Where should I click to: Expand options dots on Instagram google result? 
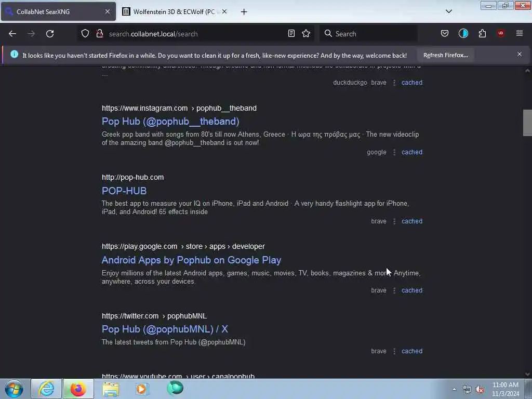click(x=394, y=152)
